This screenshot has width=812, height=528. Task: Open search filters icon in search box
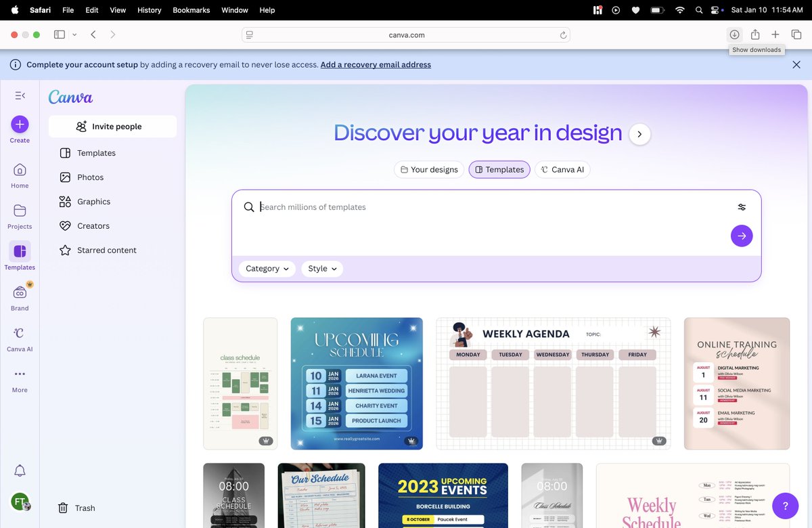pyautogui.click(x=742, y=207)
